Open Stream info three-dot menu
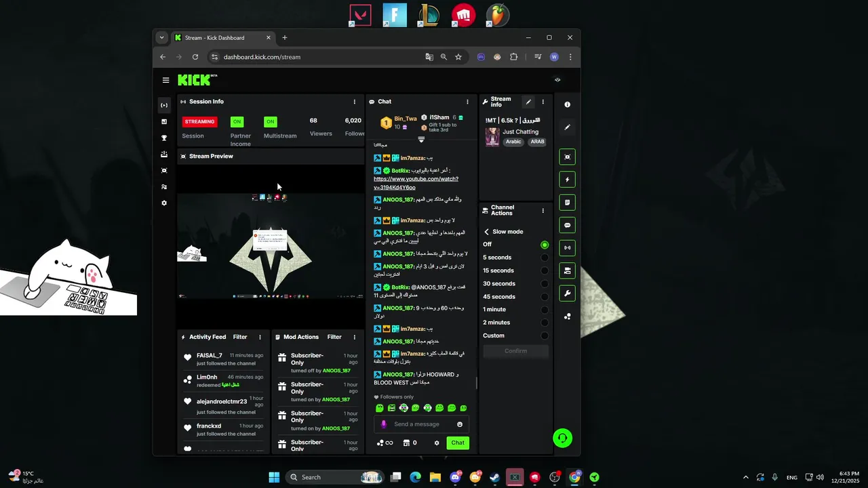Viewport: 868px width, 488px height. click(x=542, y=102)
